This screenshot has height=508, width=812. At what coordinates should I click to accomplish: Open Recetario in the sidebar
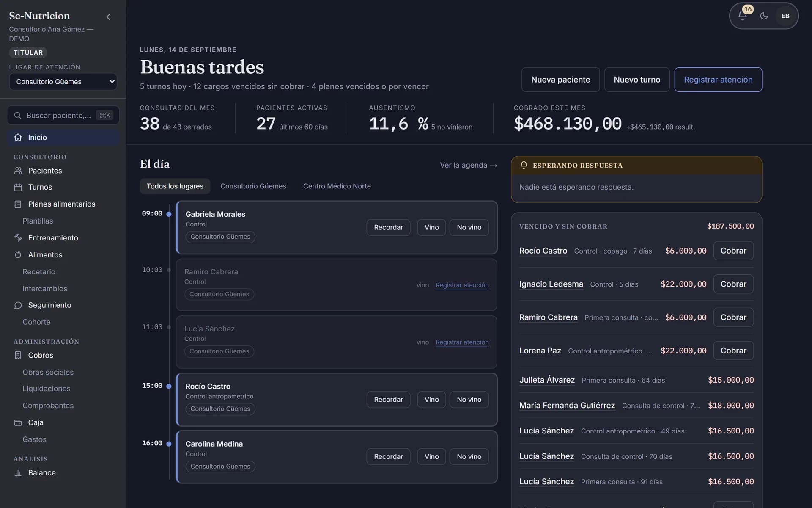[39, 272]
